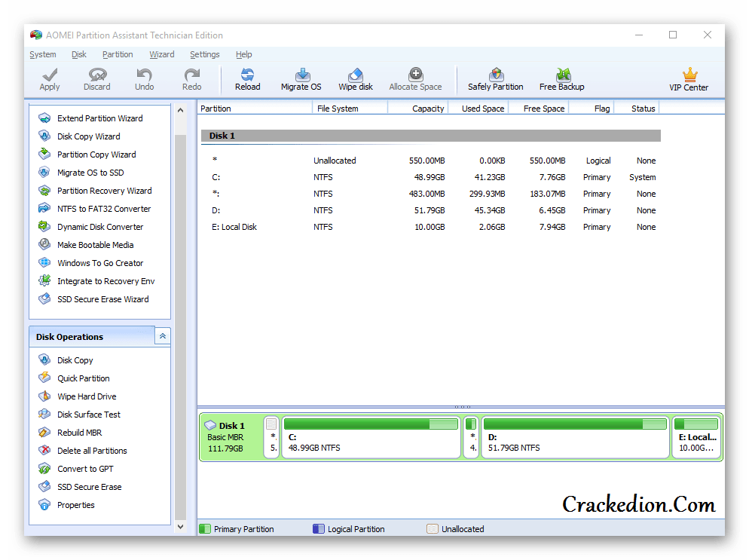Click the Redo arrow icon

point(191,74)
